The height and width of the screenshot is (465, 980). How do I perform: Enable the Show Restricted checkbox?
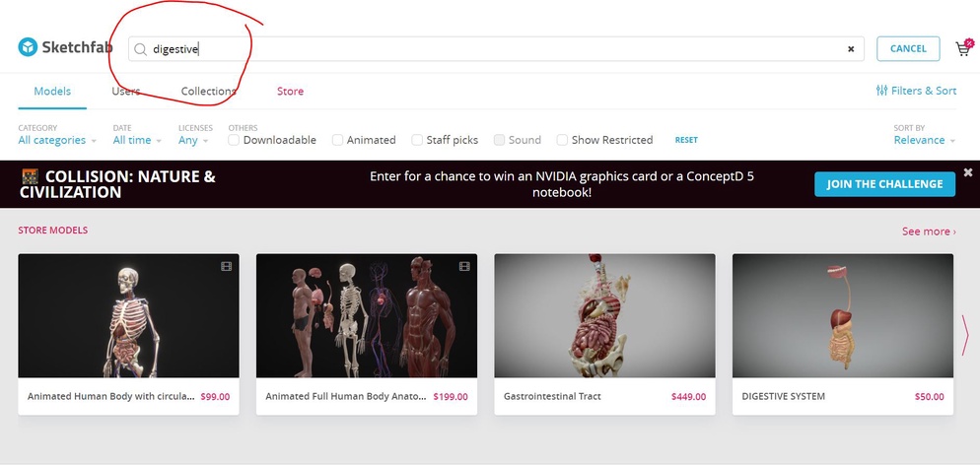pyautogui.click(x=563, y=140)
